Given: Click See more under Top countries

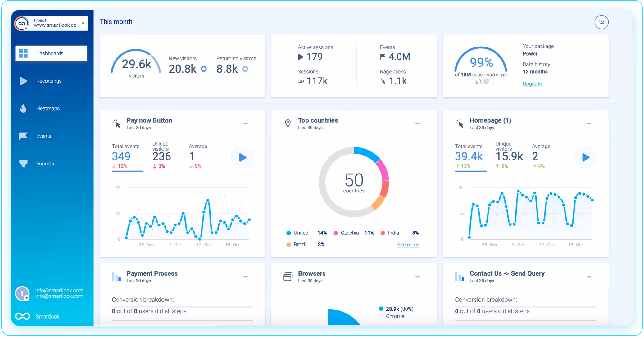Looking at the screenshot, I should 408,245.
